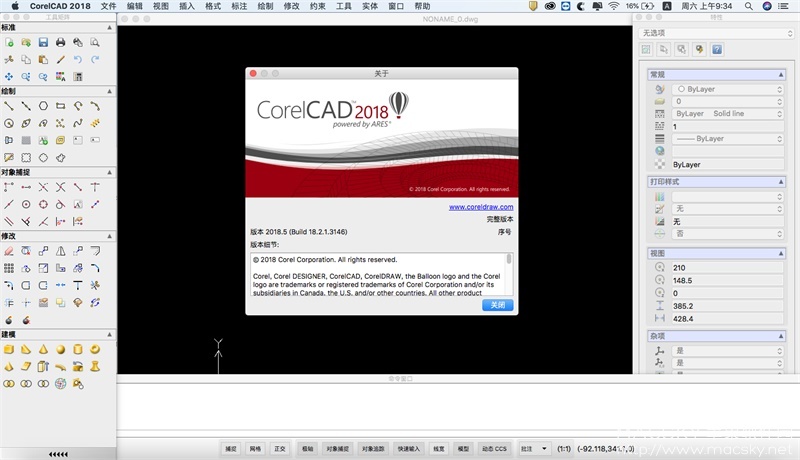Image resolution: width=800 pixels, height=460 pixels.
Task: Toggle 捕捉 snap in the status bar
Action: pyautogui.click(x=231, y=449)
